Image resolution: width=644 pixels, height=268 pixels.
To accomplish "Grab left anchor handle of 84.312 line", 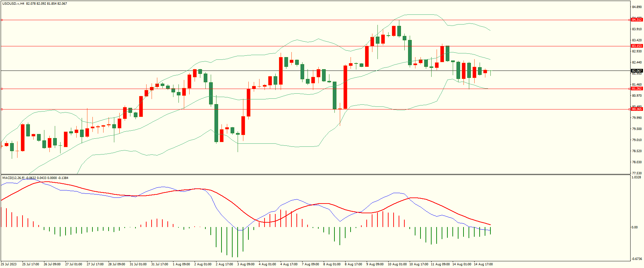I will click(2, 20).
